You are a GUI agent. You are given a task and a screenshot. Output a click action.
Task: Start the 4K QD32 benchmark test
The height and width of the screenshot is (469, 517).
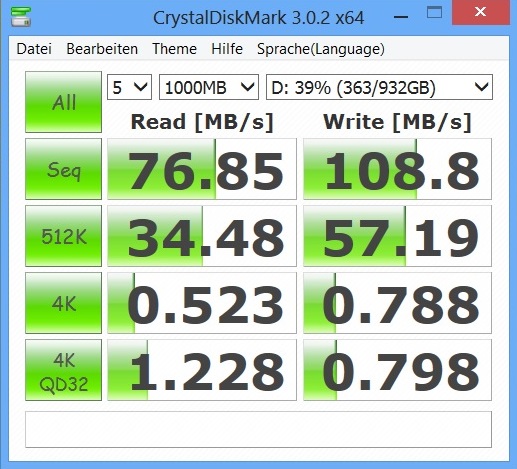(x=63, y=370)
